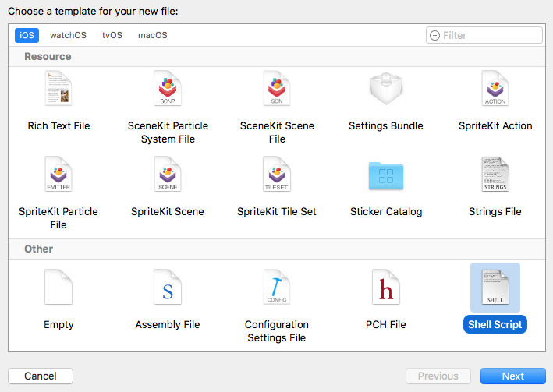Click the Next button
Image resolution: width=553 pixels, height=392 pixels.
pos(512,376)
